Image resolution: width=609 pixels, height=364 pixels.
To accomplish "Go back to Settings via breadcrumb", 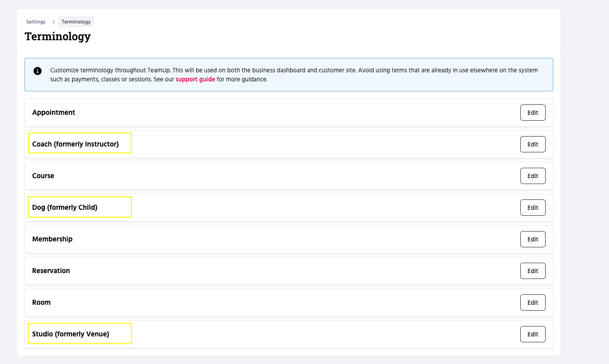I will (x=36, y=22).
